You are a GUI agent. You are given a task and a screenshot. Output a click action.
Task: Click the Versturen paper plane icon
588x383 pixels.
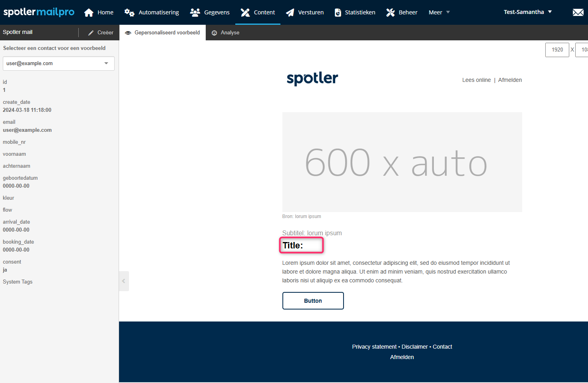290,12
